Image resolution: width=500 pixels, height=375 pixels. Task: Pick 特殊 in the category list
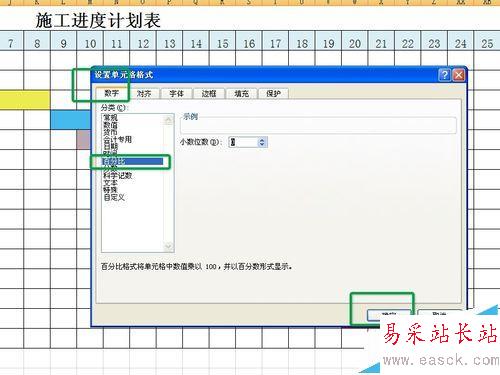[x=110, y=190]
